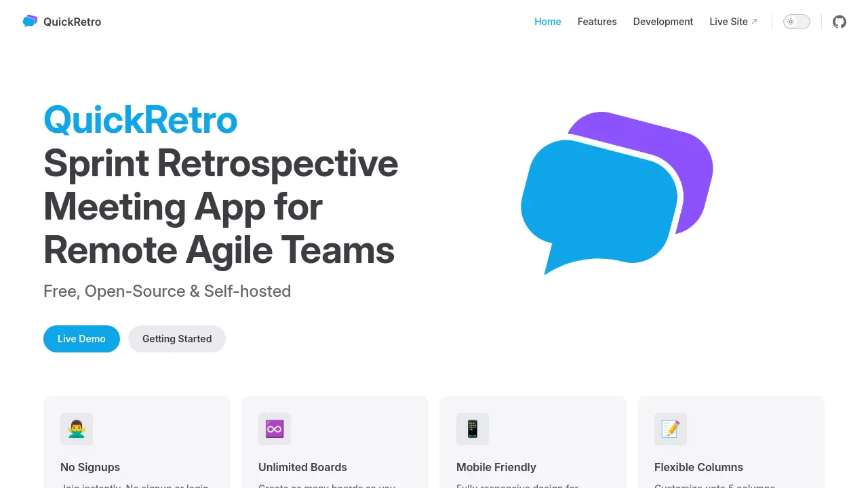This screenshot has height=488, width=868.
Task: Select the Unlimited Boards card title
Action: (x=302, y=467)
